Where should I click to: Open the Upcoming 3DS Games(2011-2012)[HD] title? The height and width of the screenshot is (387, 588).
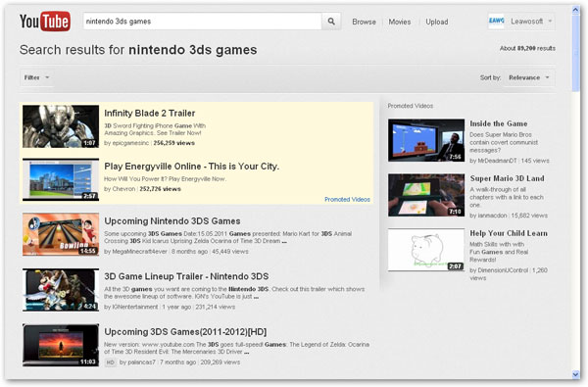tap(185, 332)
